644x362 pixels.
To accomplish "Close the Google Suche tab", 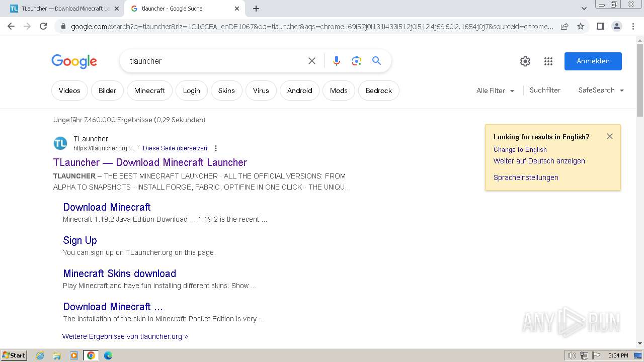I will [x=237, y=9].
